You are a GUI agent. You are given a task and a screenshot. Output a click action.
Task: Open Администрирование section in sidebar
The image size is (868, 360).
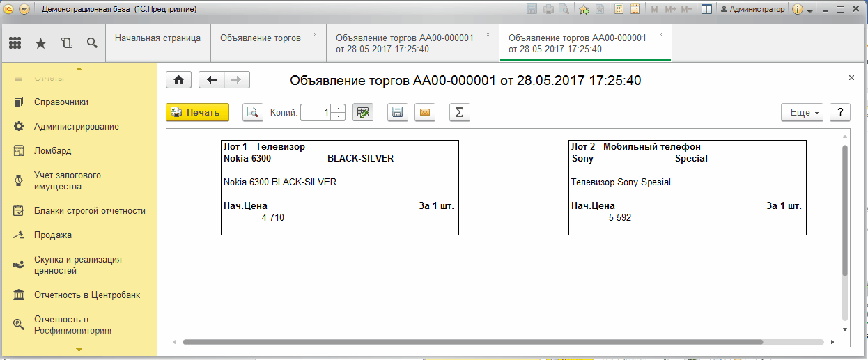[x=79, y=126]
